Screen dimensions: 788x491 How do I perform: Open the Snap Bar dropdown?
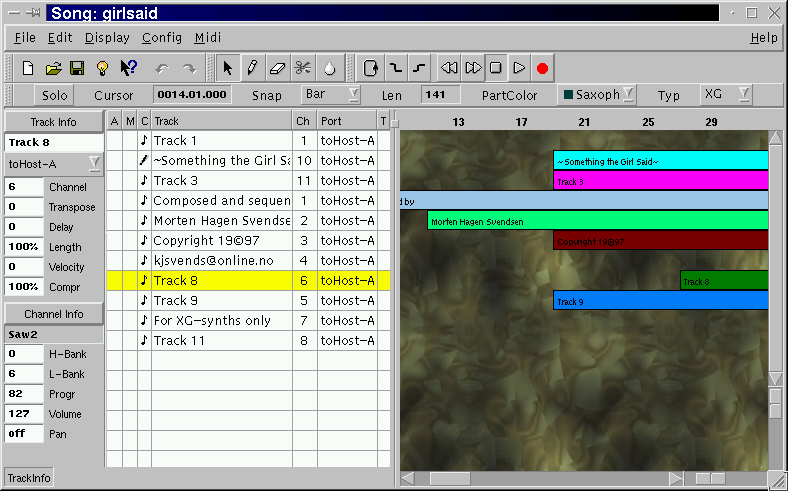pos(331,95)
